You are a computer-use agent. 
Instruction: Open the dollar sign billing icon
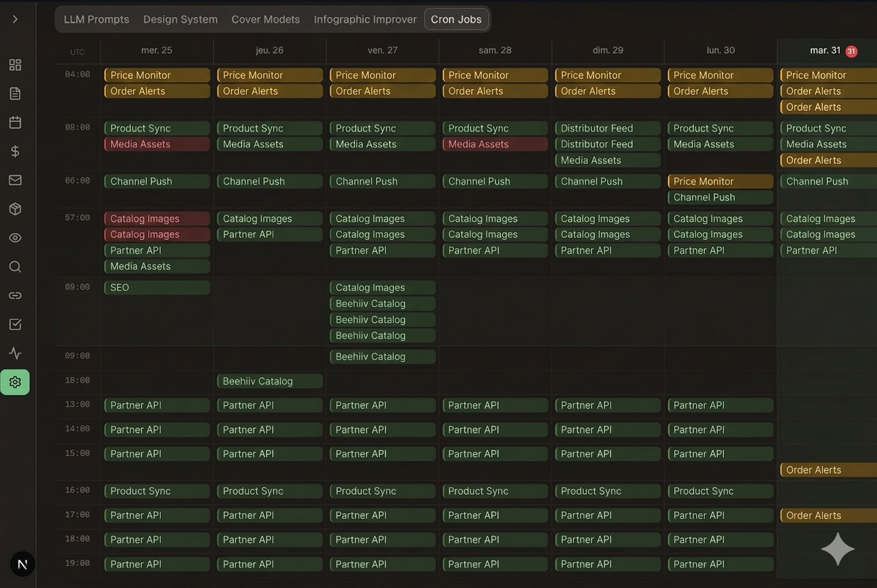pos(15,151)
